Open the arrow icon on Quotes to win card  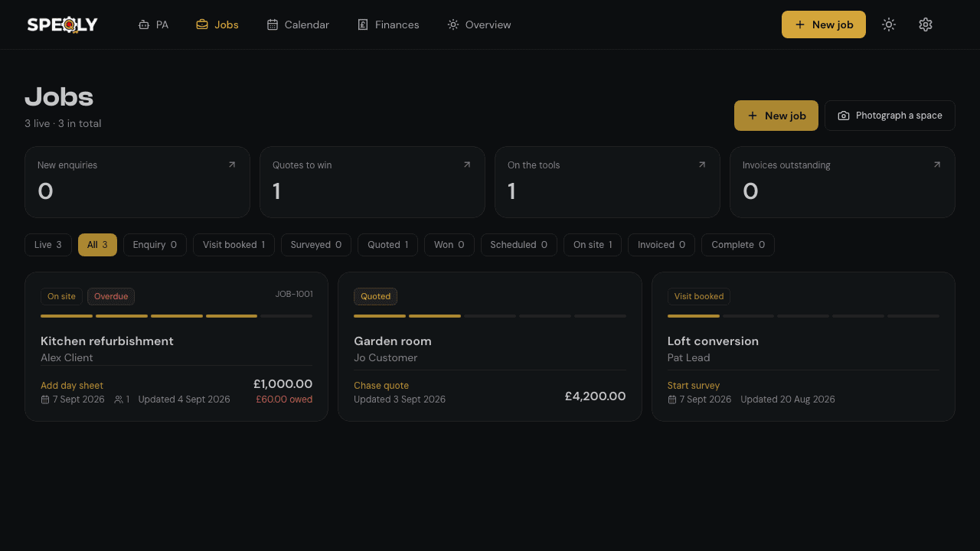[x=467, y=165]
